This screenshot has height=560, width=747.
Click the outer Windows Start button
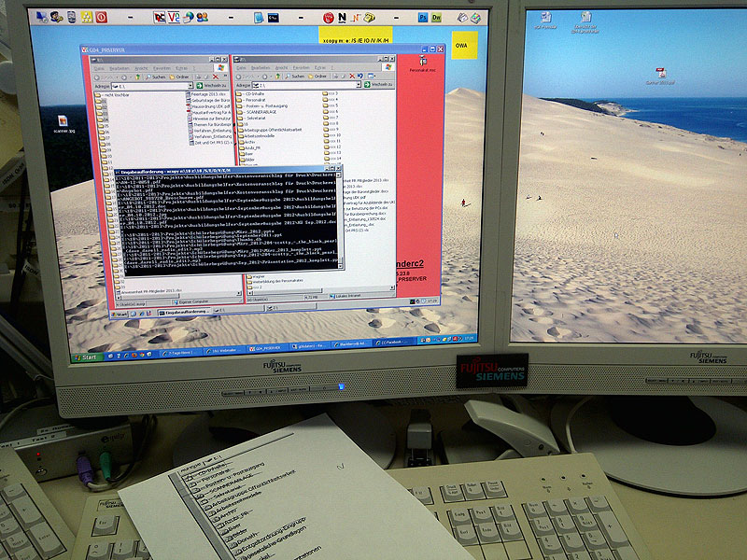(x=86, y=357)
